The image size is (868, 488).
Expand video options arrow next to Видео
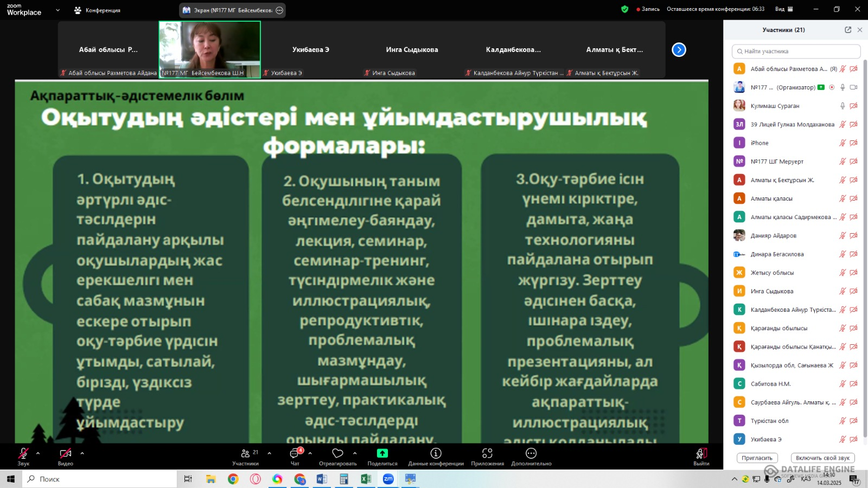pos(82,453)
